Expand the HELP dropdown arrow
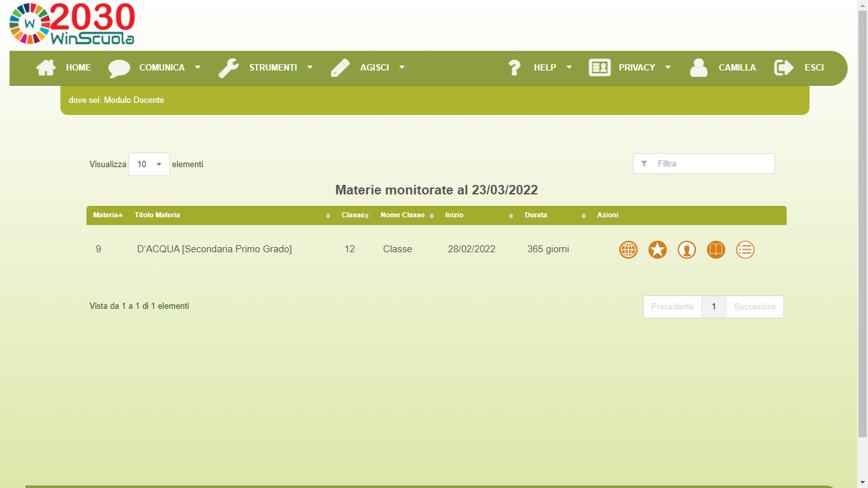Image resolution: width=868 pixels, height=488 pixels. click(569, 67)
